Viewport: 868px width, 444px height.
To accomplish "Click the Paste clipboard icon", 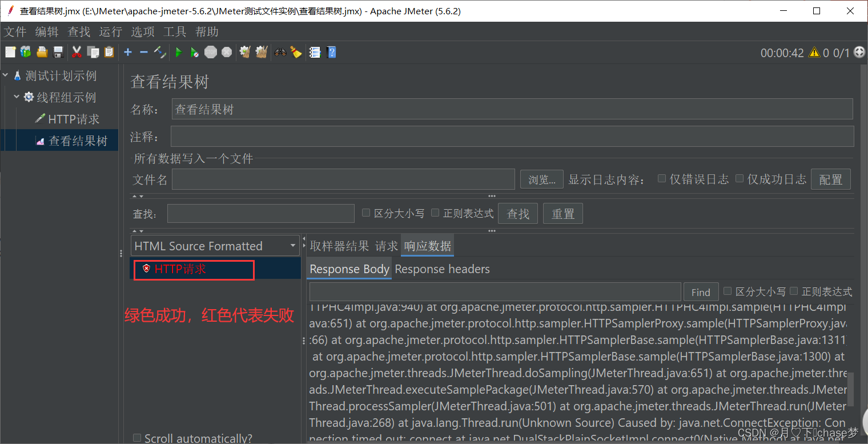I will click(108, 53).
